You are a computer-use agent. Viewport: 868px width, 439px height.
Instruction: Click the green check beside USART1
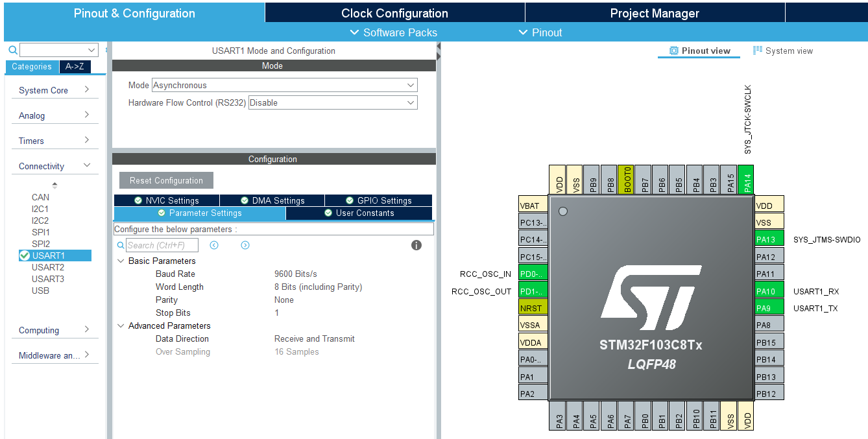point(25,255)
